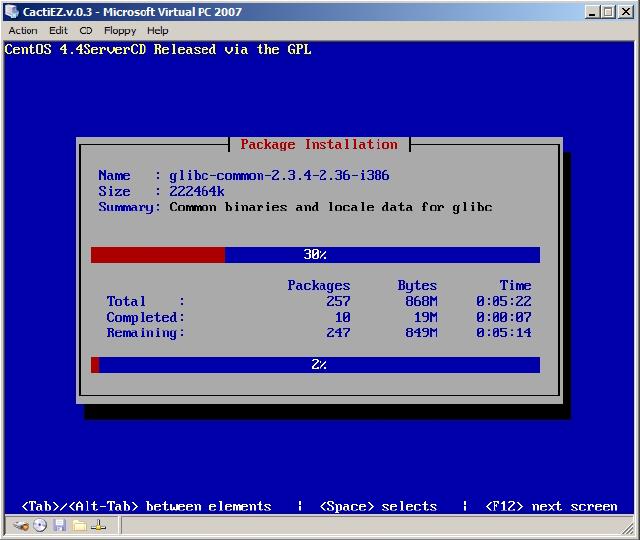Minimize the Virtual PC window

point(592,12)
